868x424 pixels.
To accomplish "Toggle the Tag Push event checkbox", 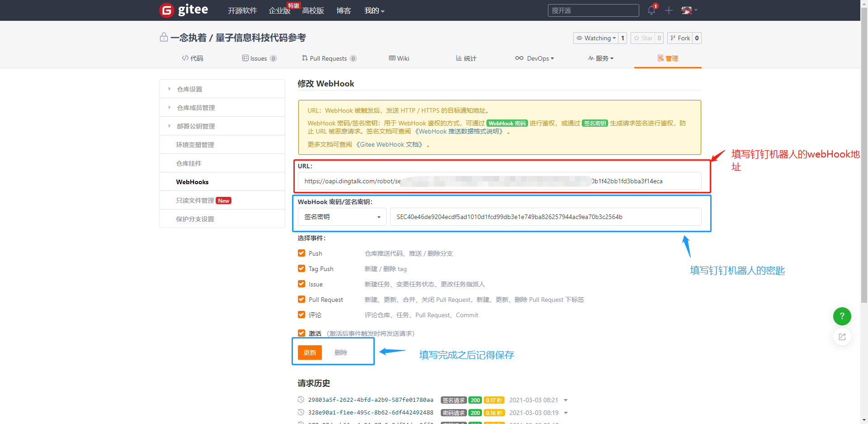I will (302, 268).
